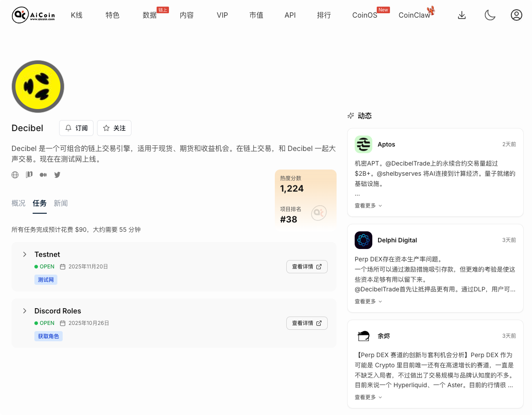This screenshot has width=532, height=415.
Task: Switch to the 新闻 tab
Action: click(61, 203)
